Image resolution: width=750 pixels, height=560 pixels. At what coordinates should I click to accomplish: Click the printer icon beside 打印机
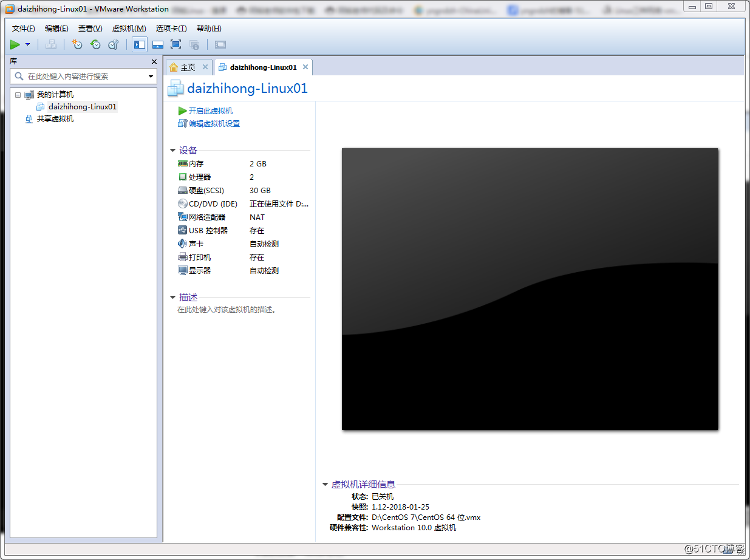(183, 257)
